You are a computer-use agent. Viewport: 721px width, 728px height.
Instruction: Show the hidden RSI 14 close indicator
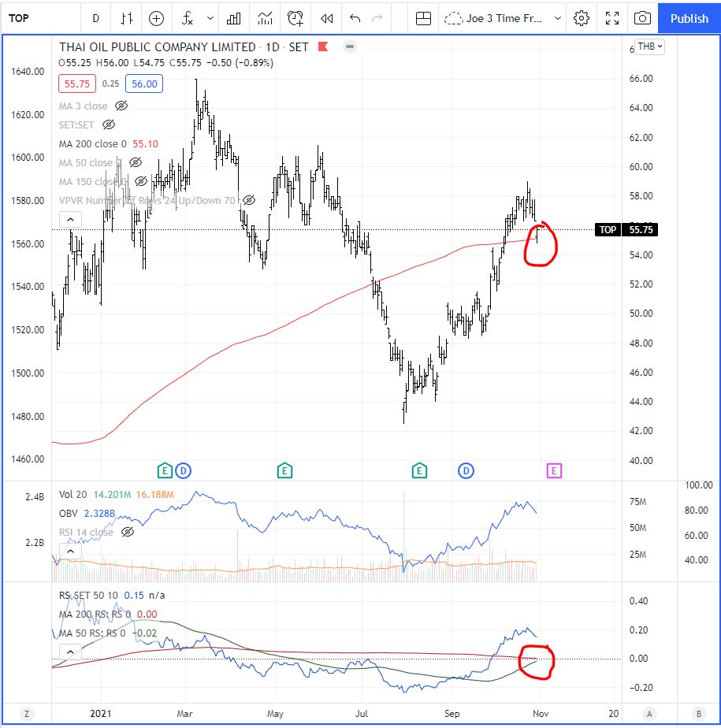pyautogui.click(x=127, y=532)
